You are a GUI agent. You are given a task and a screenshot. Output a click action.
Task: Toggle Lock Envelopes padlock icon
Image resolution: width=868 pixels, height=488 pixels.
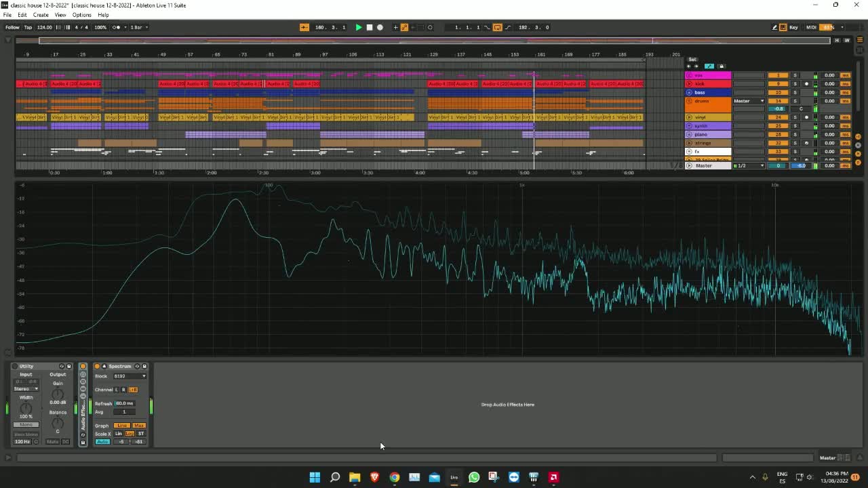(722, 66)
